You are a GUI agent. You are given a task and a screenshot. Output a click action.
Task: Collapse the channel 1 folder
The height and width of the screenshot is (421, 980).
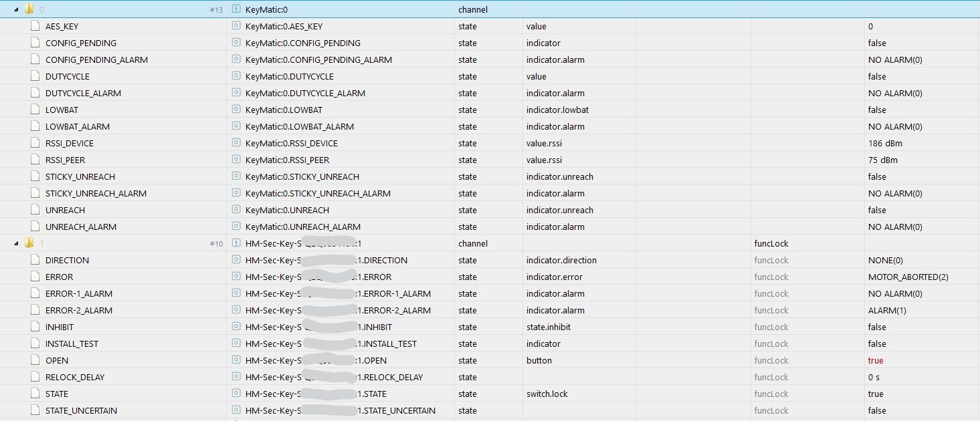coord(17,243)
